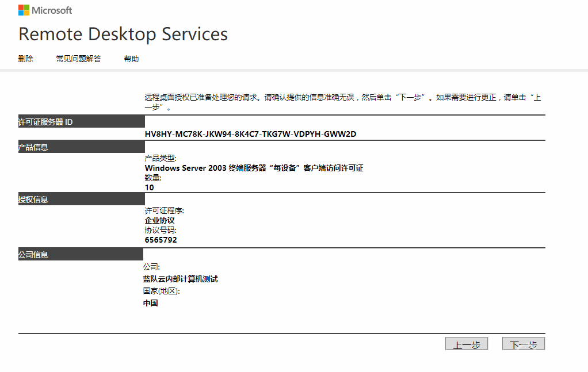The image size is (588, 372).
Task: Click the agreement number 6565792
Action: [161, 240]
